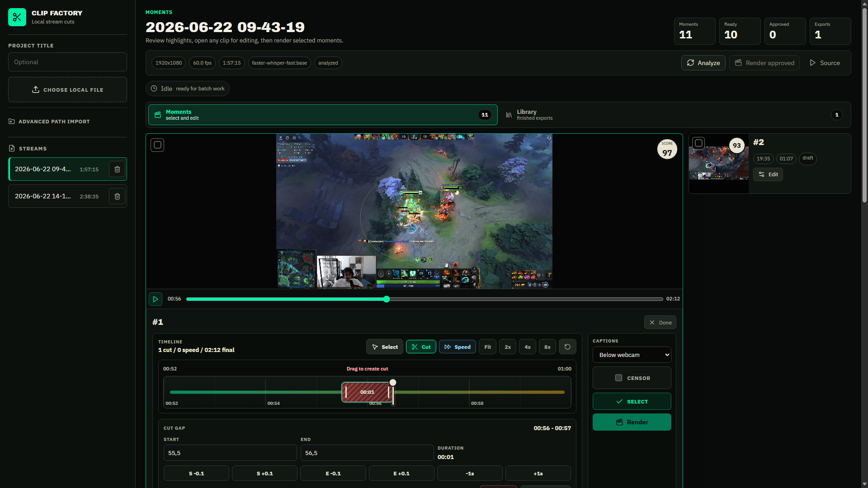The height and width of the screenshot is (488, 868).
Task: Click the cut gap End field
Action: tap(367, 453)
